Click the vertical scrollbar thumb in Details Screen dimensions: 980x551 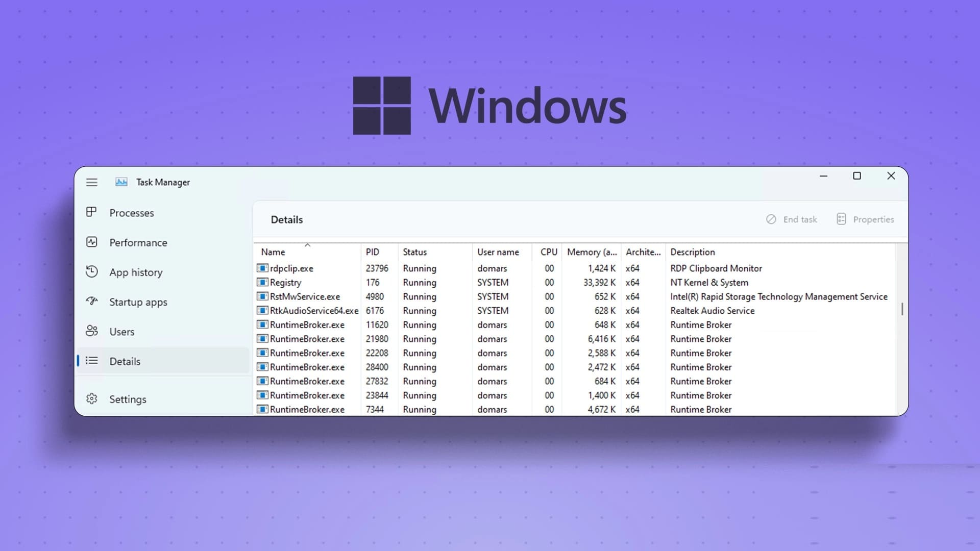coord(902,309)
